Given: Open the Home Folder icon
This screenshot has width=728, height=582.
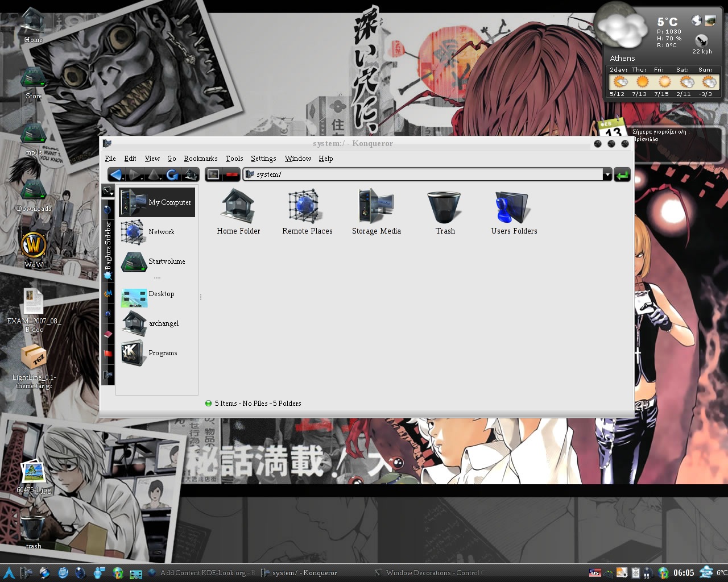Looking at the screenshot, I should [x=238, y=212].
